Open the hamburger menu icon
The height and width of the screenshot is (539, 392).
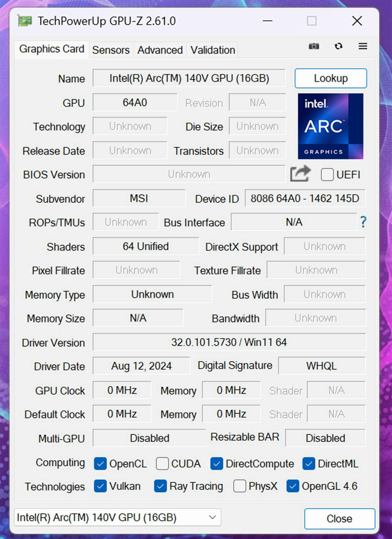[363, 46]
